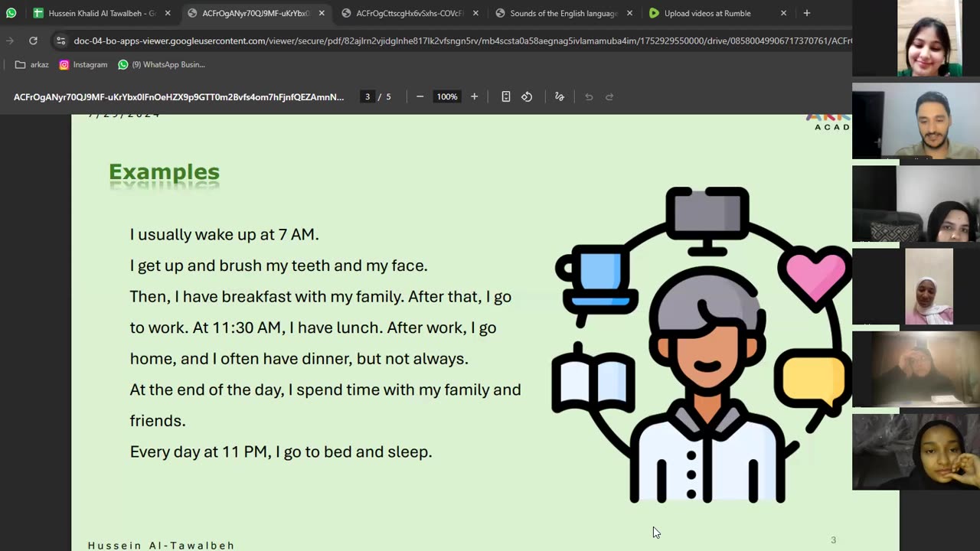
Task: Select top participant video of smiling woman
Action: [929, 38]
